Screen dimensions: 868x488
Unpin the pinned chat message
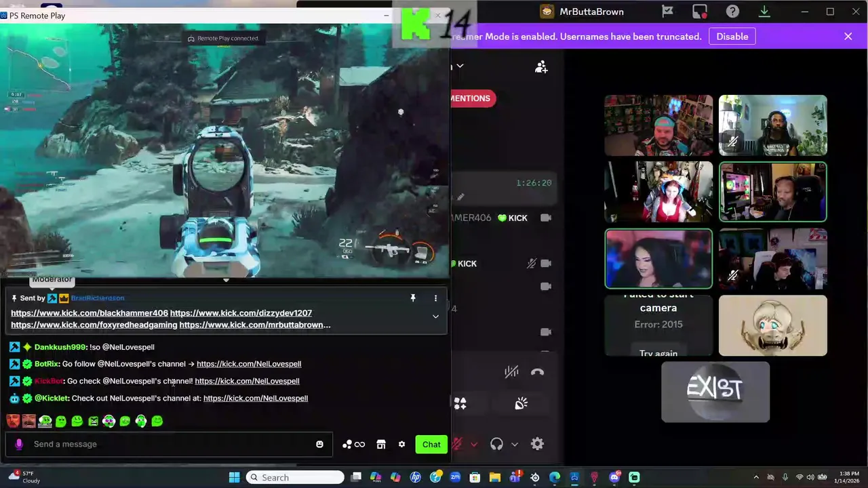[412, 298]
